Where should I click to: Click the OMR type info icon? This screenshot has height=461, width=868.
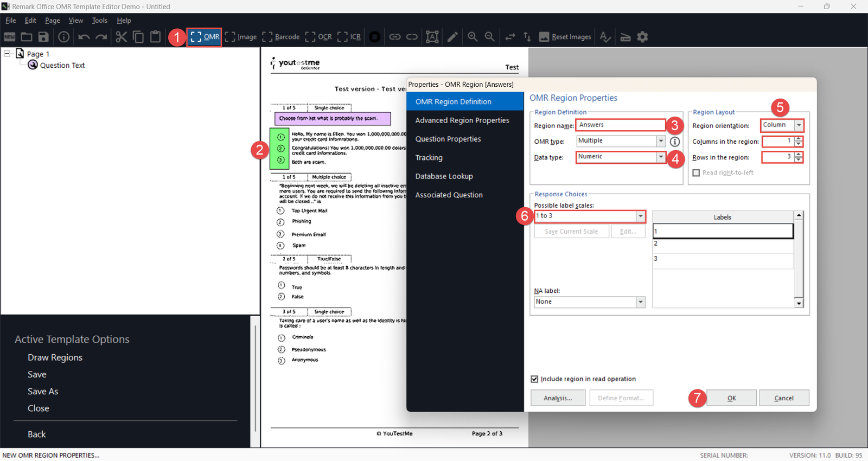pos(675,142)
